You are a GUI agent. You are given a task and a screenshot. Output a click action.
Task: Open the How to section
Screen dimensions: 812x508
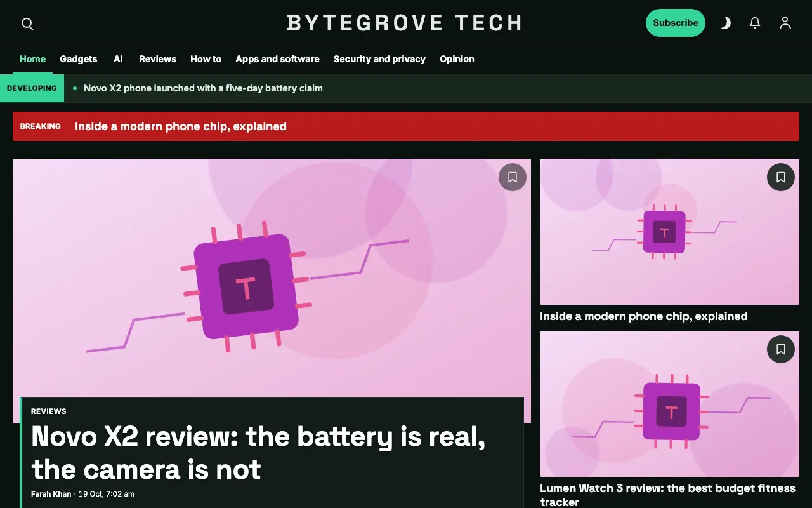[x=206, y=59]
